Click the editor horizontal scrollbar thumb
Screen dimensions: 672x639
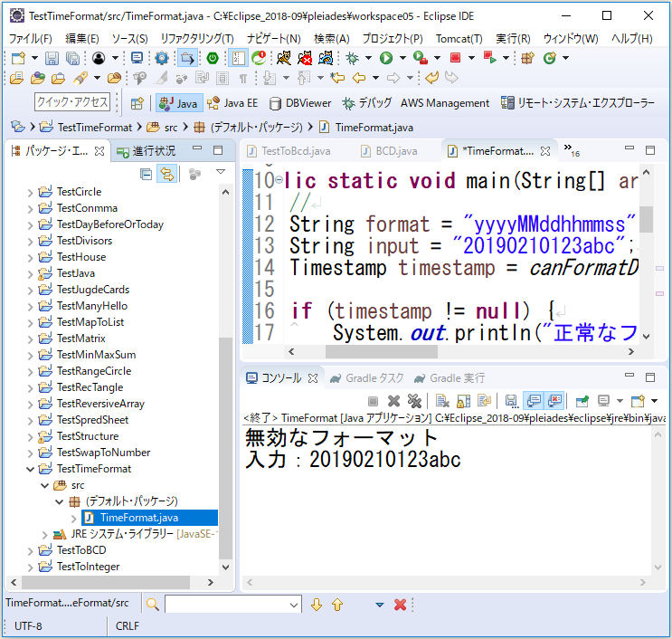tap(381, 352)
